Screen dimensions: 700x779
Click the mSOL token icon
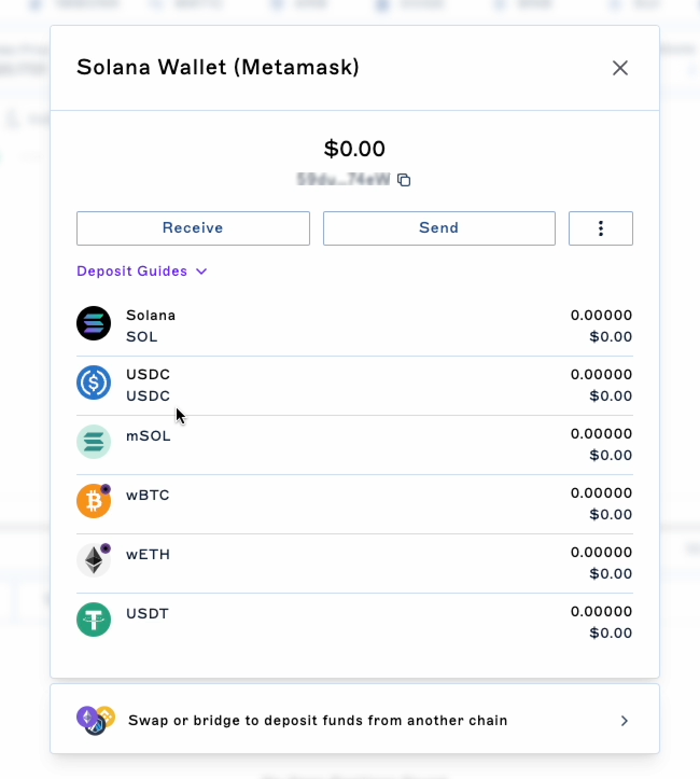[94, 442]
